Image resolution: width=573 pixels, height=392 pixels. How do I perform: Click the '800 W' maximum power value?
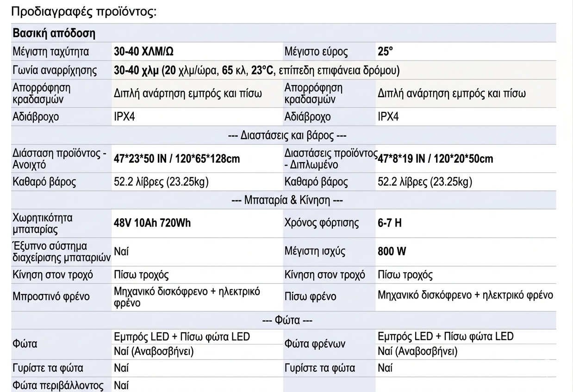coord(392,251)
